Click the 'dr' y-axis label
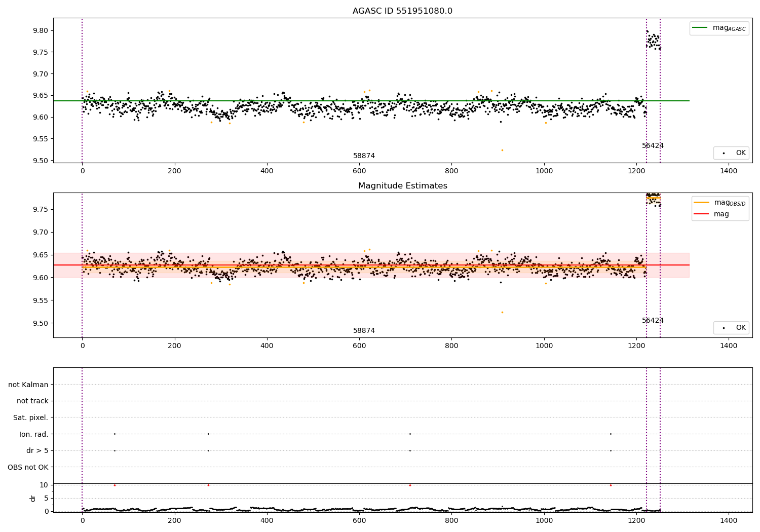760x532 pixels. 33,498
